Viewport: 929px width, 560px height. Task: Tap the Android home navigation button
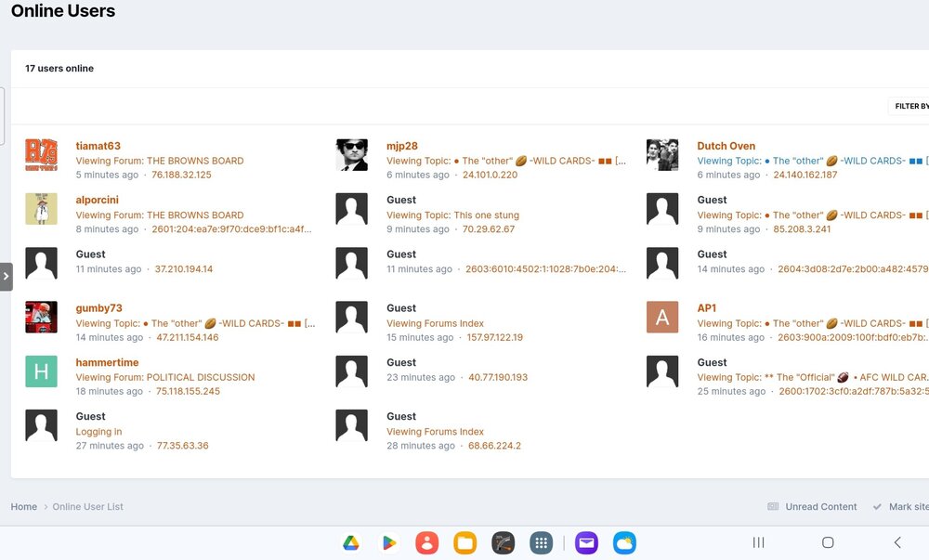829,542
